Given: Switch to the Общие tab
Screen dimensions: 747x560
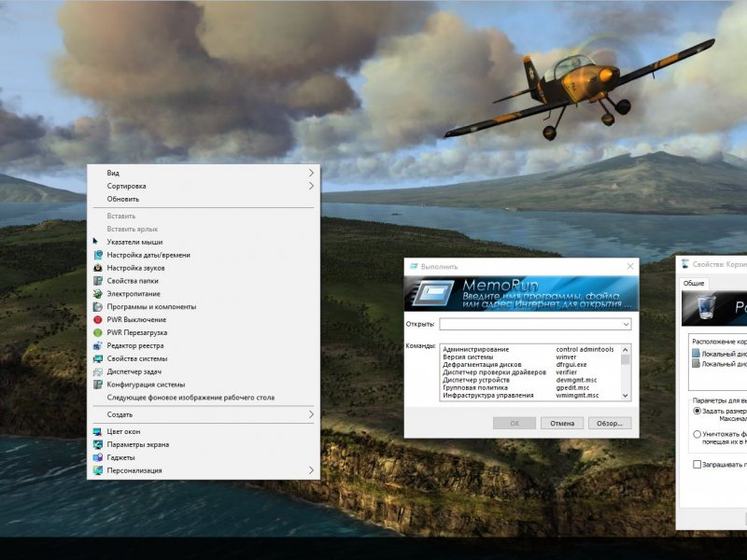Looking at the screenshot, I should (694, 283).
